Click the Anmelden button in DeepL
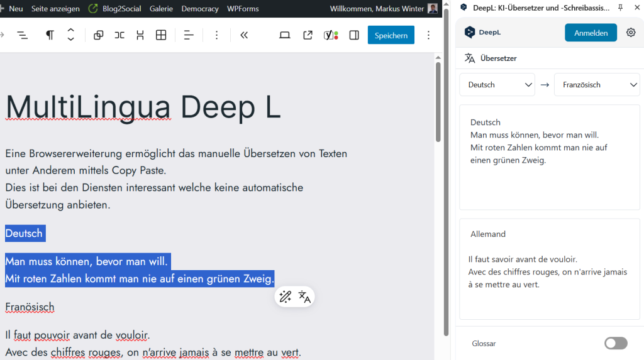The height and width of the screenshot is (360, 644). click(591, 33)
